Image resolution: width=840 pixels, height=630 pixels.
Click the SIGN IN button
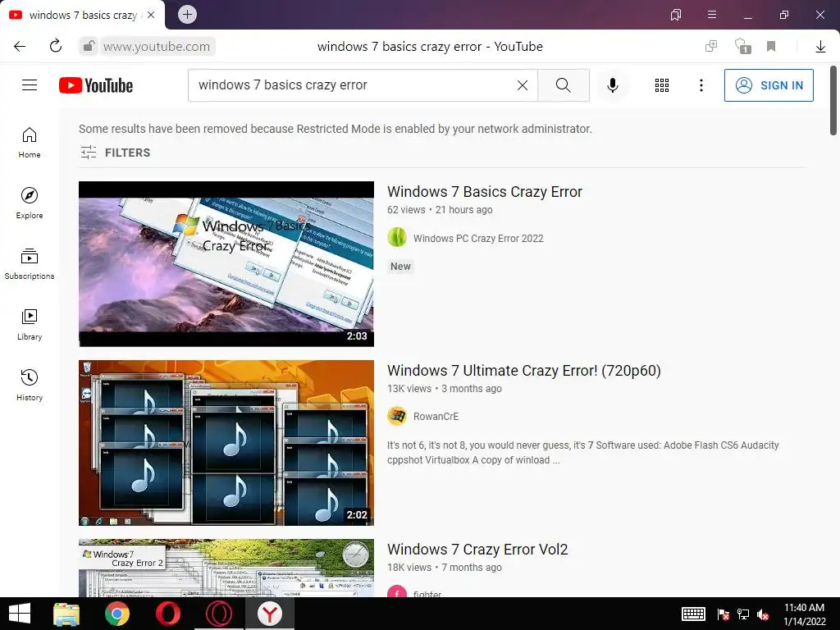pyautogui.click(x=769, y=85)
